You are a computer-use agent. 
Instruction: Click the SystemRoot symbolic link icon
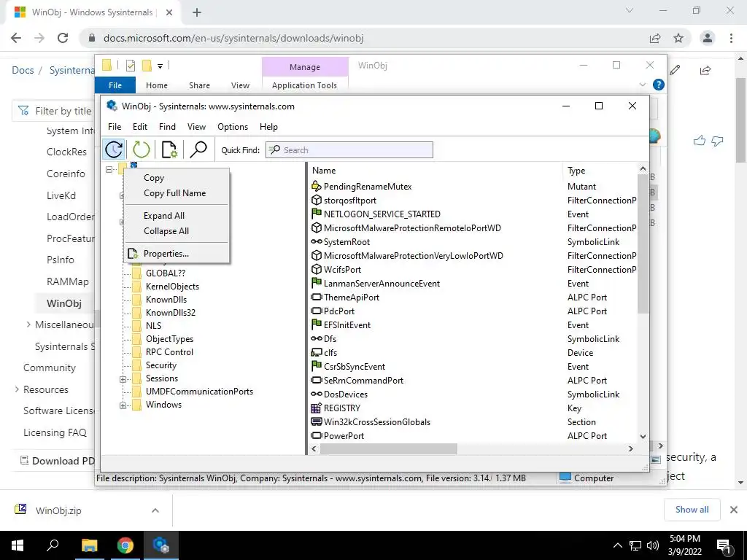[317, 242]
